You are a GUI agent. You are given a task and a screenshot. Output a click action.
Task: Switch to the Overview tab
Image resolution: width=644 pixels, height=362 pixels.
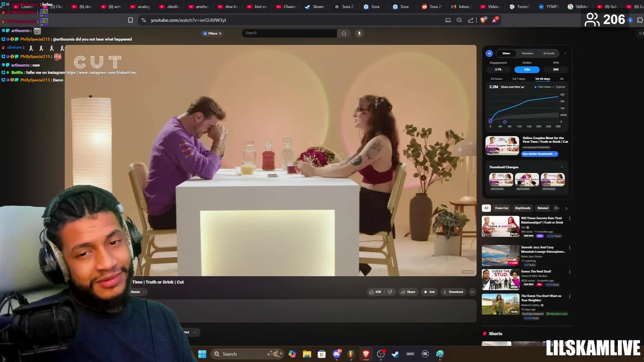pos(527,53)
